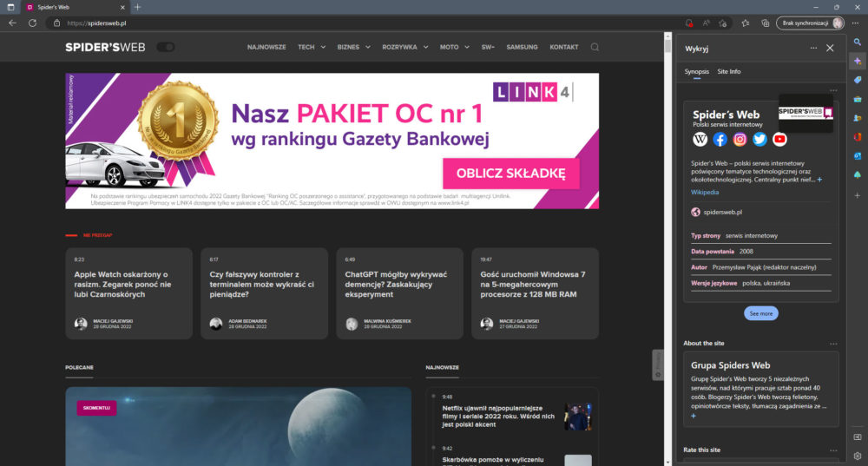Open the Shopping tag icon in sidebar

pyautogui.click(x=857, y=80)
